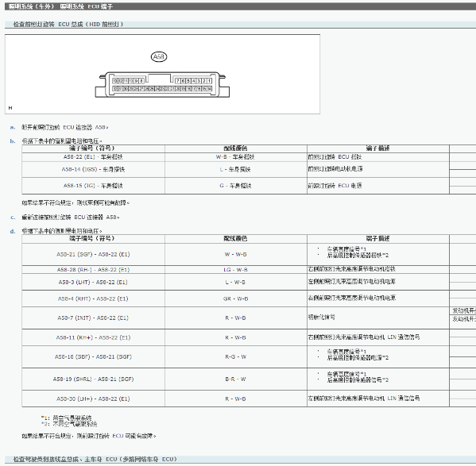Click the A58-22 (E1) body ground cell
This screenshot has width=476, height=466.
coord(93,156)
